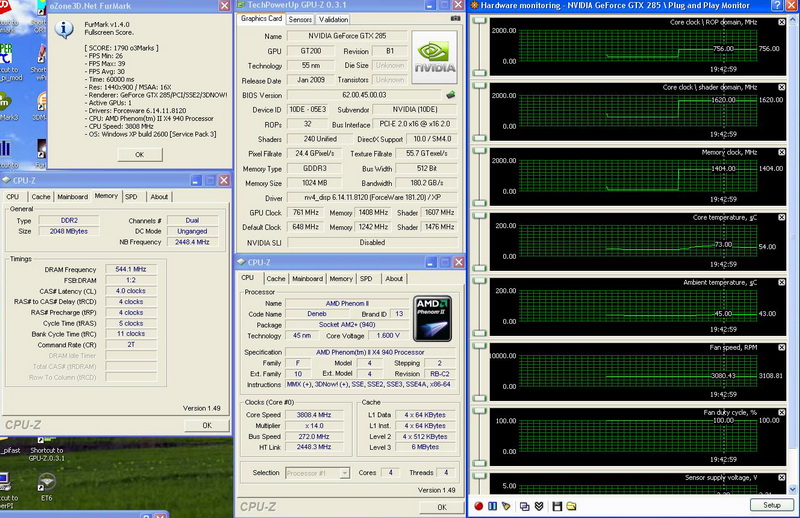Click the overlapping windows icon in monitor toolbar

point(524,506)
